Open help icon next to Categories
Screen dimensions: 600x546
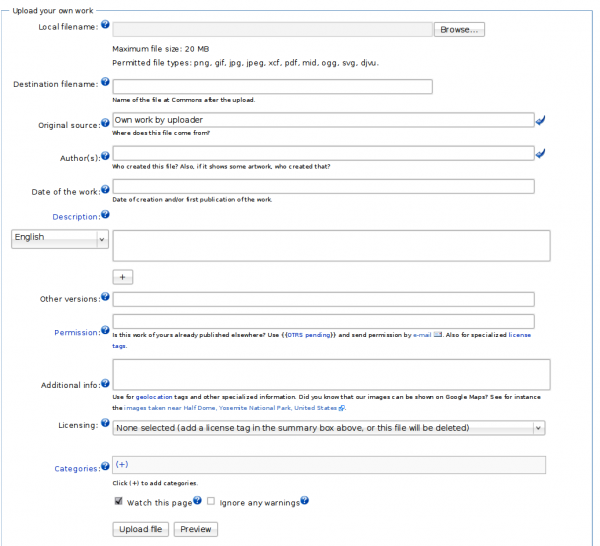pyautogui.click(x=105, y=466)
